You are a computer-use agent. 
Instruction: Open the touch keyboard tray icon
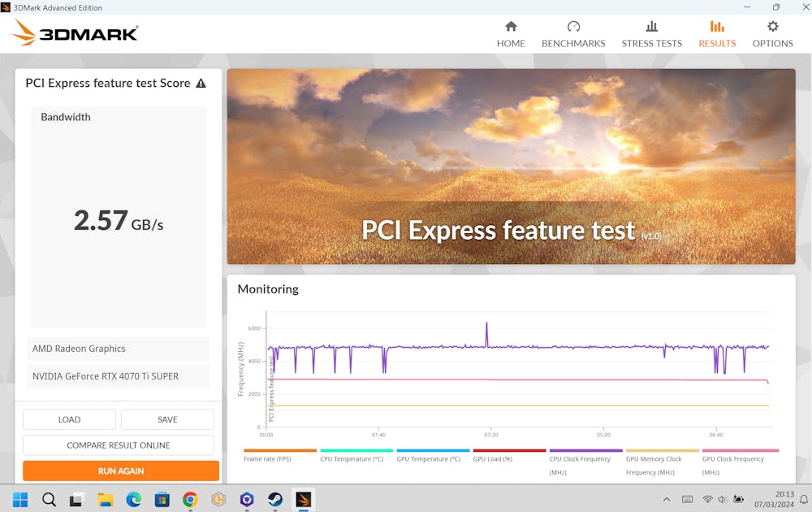click(x=687, y=500)
